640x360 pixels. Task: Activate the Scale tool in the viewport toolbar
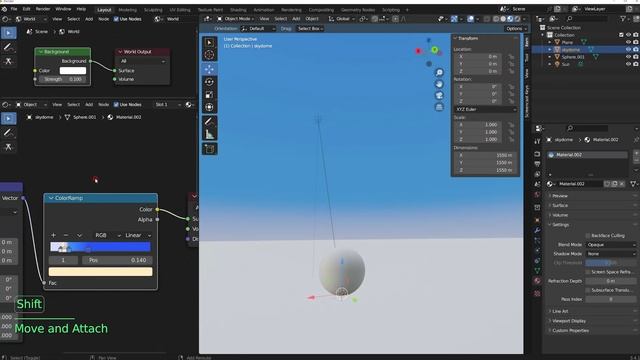point(209,95)
